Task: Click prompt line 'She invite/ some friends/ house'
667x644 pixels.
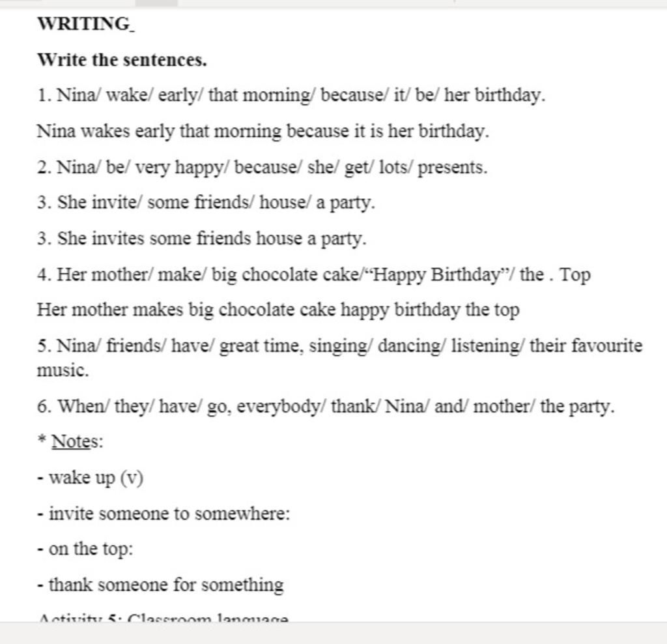Action: tap(206, 203)
